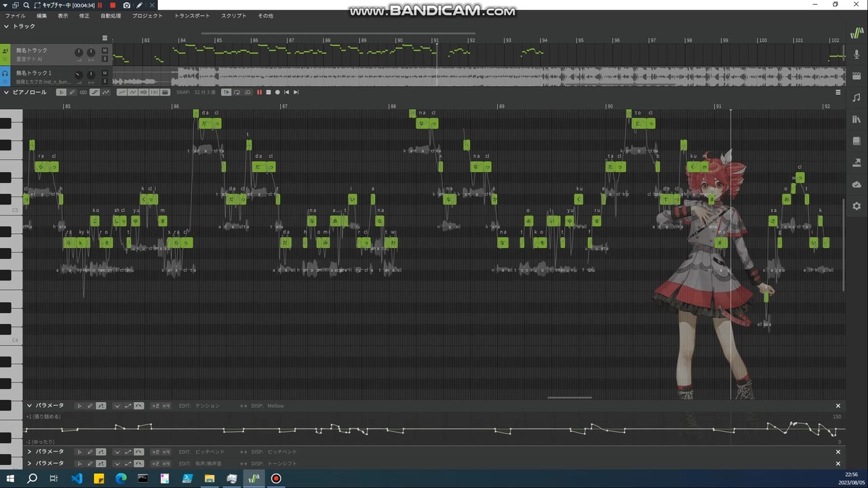Open the music note panel in sidebar
Image resolution: width=868 pixels, height=488 pixels.
coord(856,98)
